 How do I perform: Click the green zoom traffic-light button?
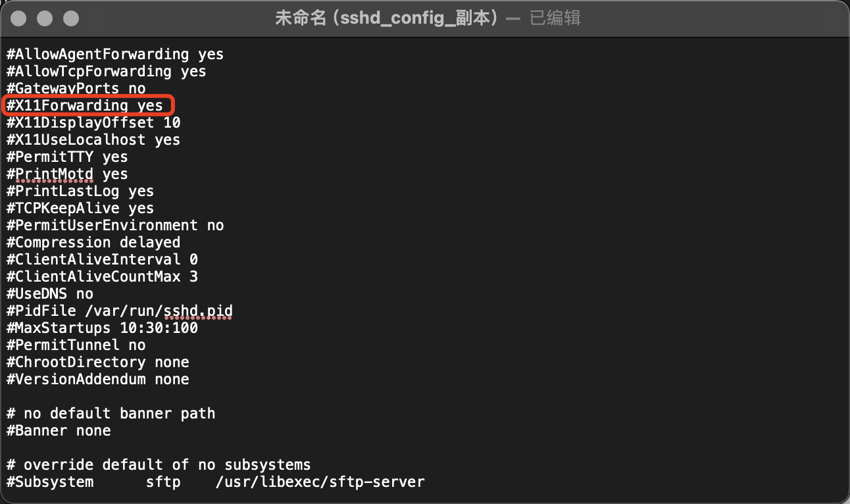pyautogui.click(x=70, y=18)
